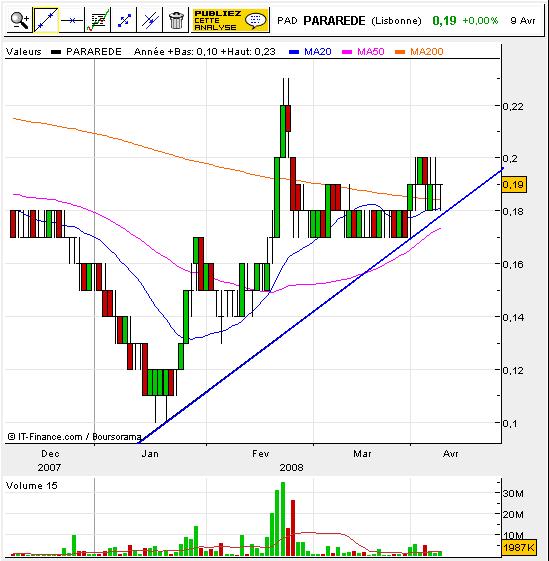This screenshot has height=561, width=549.
Task: Click the Fev month axis label
Action: click(261, 454)
